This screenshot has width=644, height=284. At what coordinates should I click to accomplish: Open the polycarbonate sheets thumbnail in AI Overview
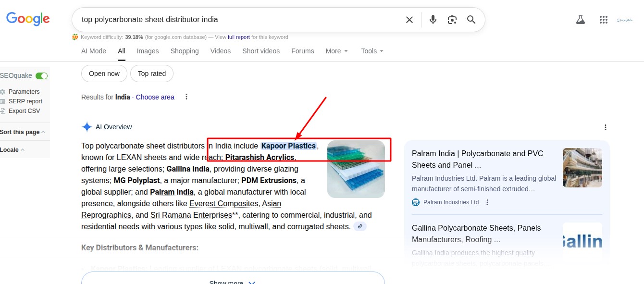[x=356, y=169]
